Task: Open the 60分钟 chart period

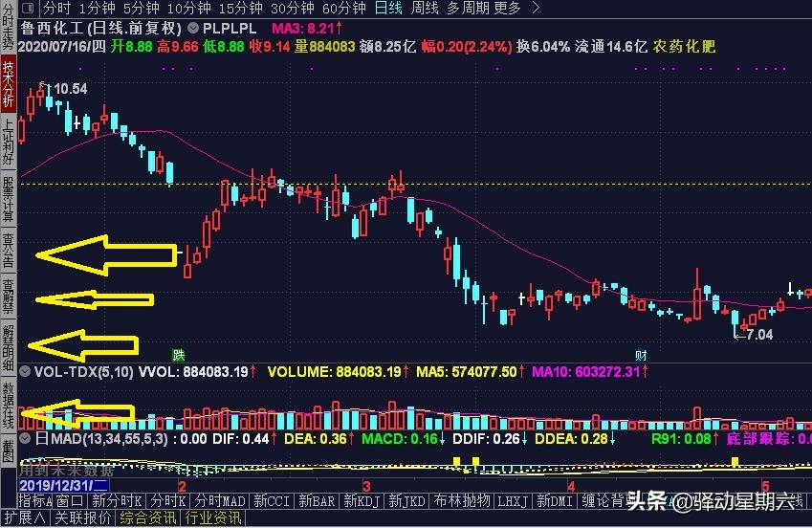Action: click(344, 8)
